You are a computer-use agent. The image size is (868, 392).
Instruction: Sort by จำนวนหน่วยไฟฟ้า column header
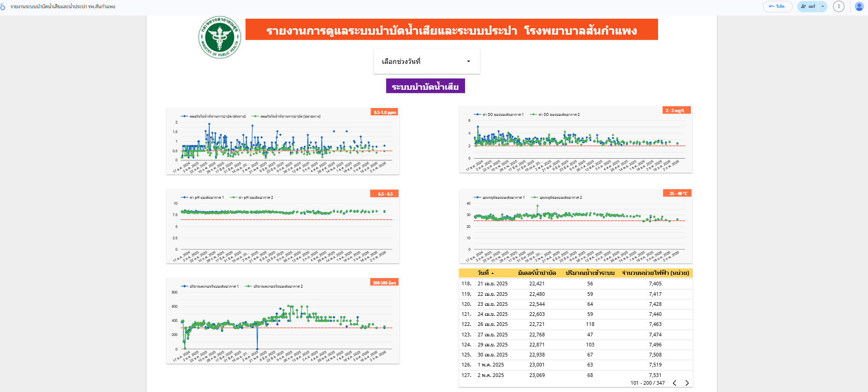(655, 273)
